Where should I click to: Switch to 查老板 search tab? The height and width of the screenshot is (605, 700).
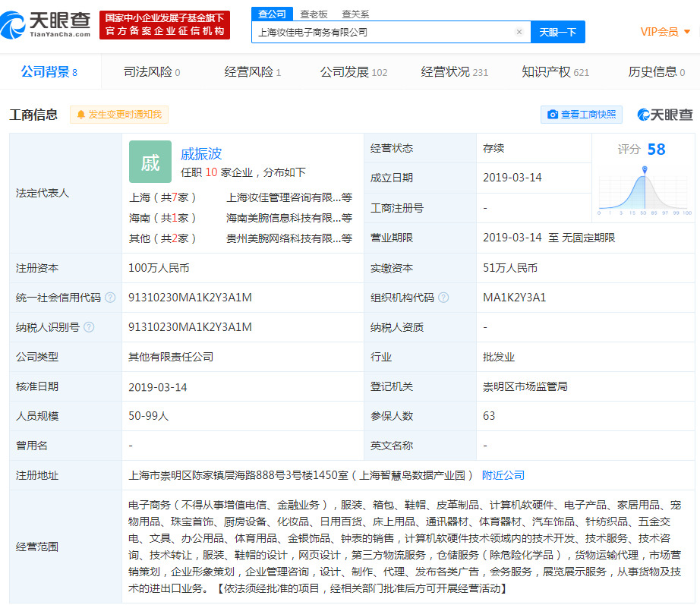click(314, 14)
